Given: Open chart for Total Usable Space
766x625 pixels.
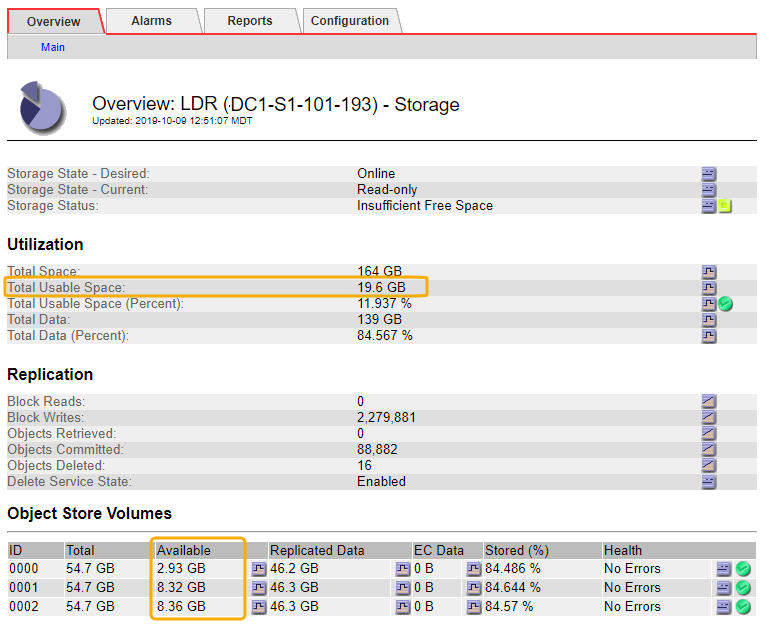Looking at the screenshot, I should pos(708,288).
